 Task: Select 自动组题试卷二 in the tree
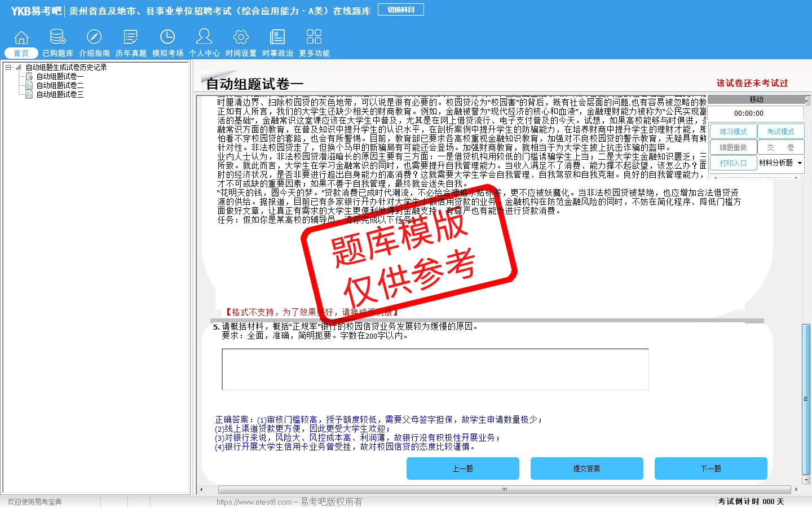click(60, 85)
